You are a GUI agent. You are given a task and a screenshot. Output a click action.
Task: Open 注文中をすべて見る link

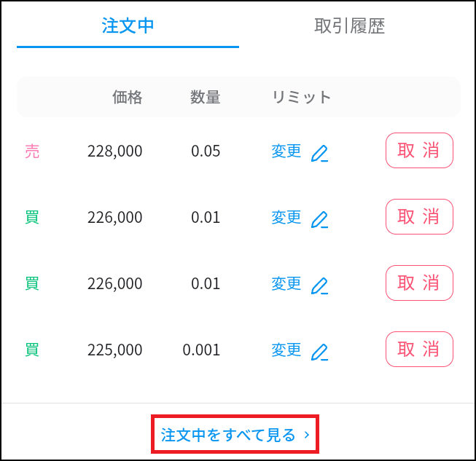tap(235, 435)
